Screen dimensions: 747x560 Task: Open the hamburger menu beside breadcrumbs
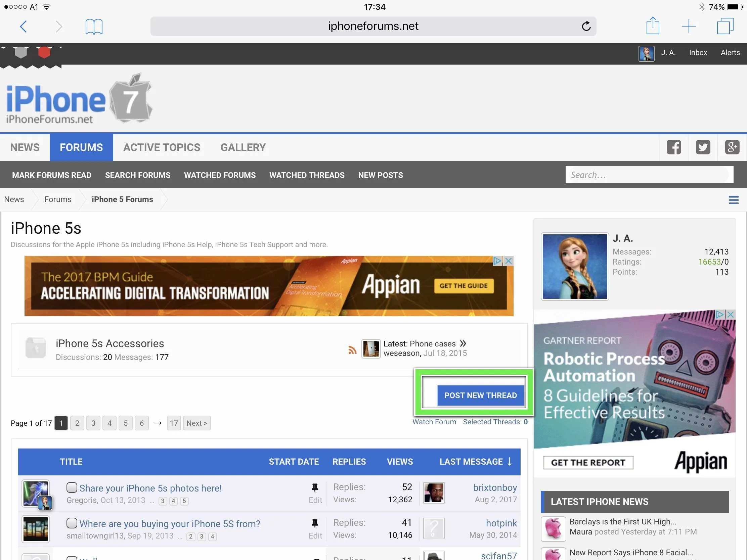(x=733, y=200)
